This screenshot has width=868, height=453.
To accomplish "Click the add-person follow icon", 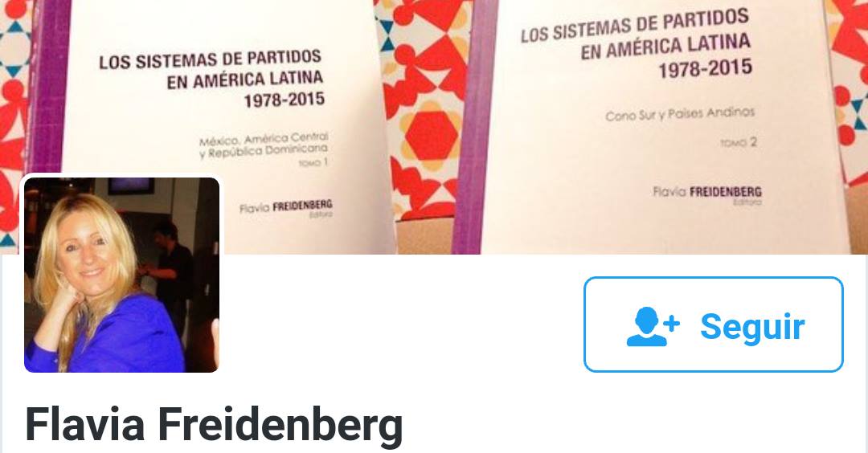I will click(x=653, y=327).
